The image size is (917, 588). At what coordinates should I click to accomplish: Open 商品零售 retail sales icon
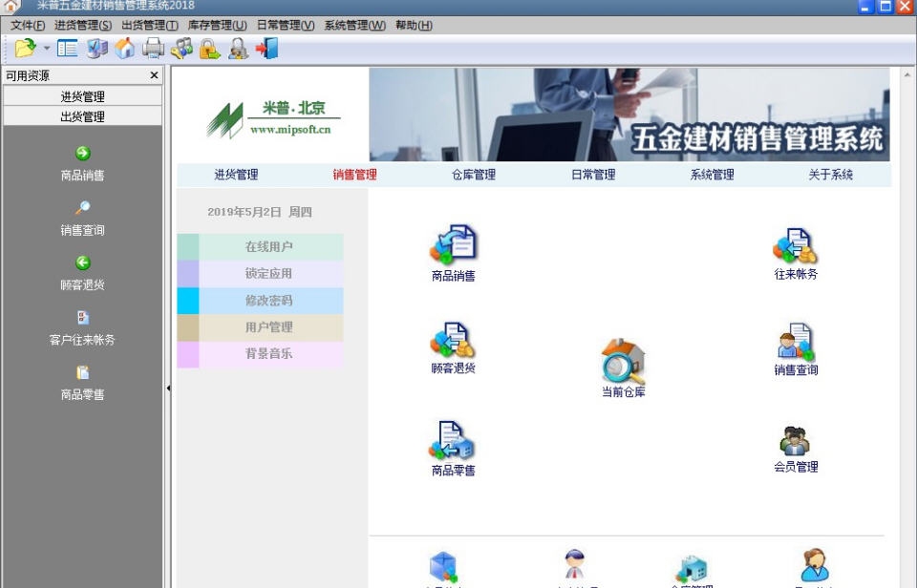coord(453,442)
